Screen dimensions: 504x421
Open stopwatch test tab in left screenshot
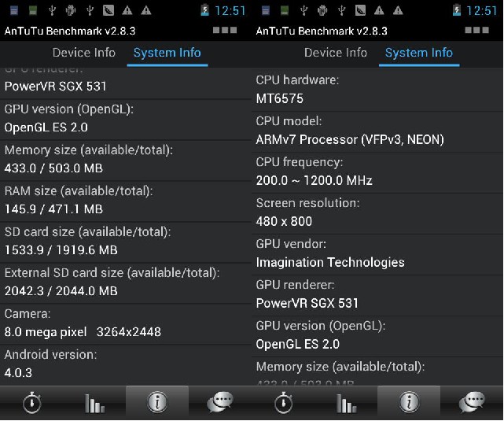coord(31,402)
